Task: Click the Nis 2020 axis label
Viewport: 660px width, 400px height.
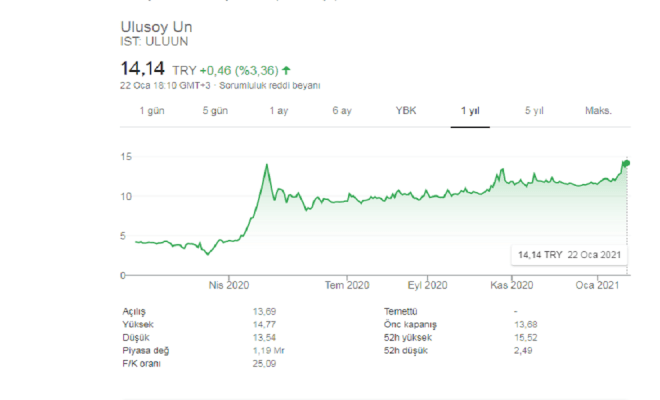Action: [x=229, y=286]
